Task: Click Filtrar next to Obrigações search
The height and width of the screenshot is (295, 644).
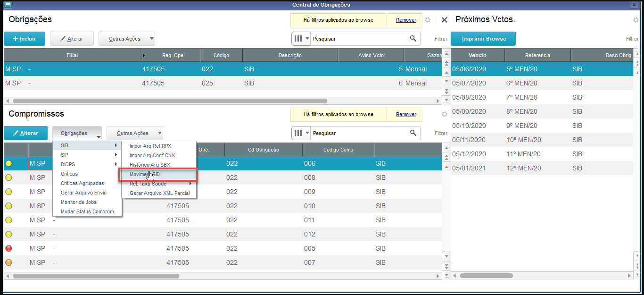Action: point(441,39)
